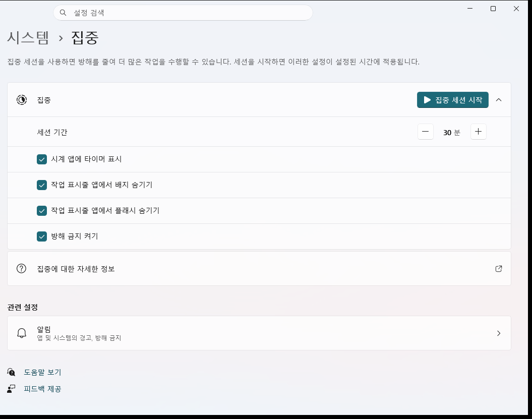The width and height of the screenshot is (532, 419).
Task: Start the focus session (집중 세션 시작)
Action: point(453,100)
